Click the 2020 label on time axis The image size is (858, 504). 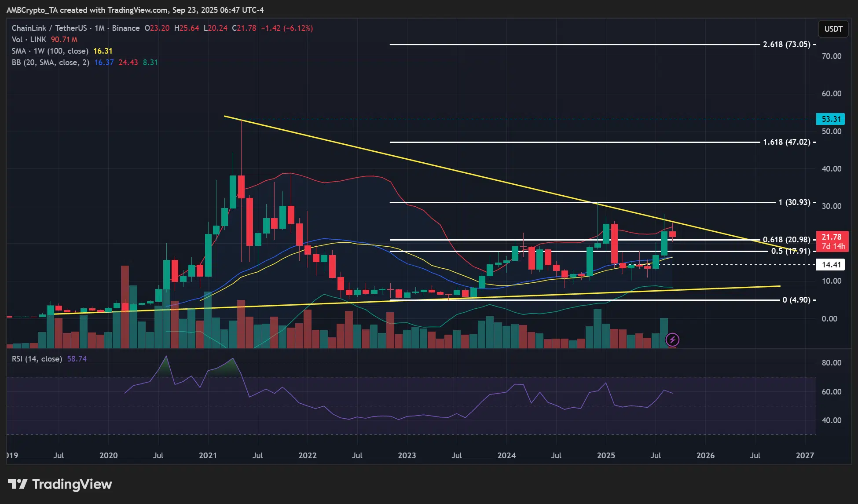(x=108, y=456)
